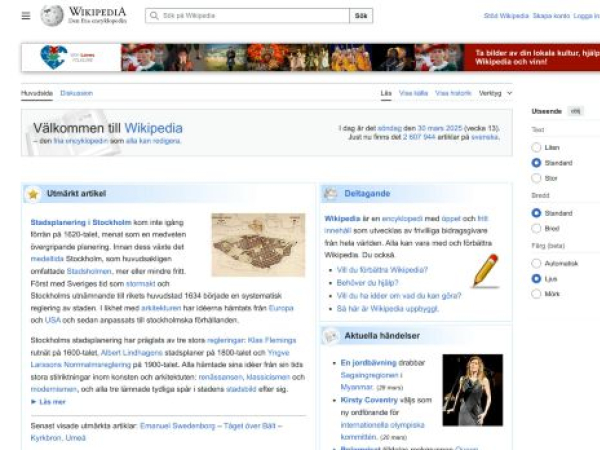
Task: Click the newspaper icon beside Aktuella händelser
Action: pos(331,336)
